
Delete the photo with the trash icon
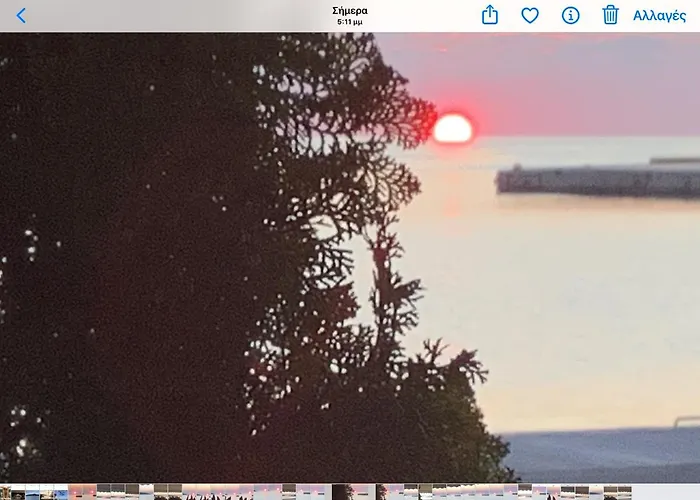[610, 15]
